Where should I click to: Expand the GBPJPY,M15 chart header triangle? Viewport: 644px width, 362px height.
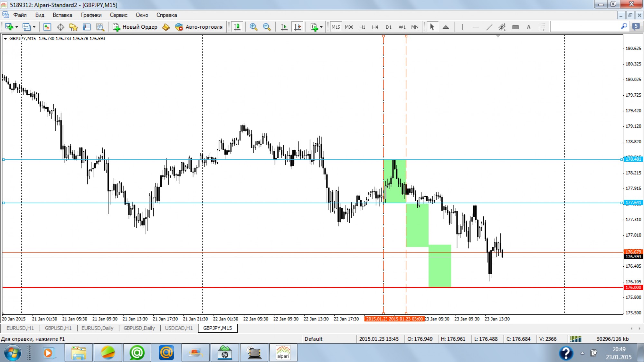click(x=5, y=38)
